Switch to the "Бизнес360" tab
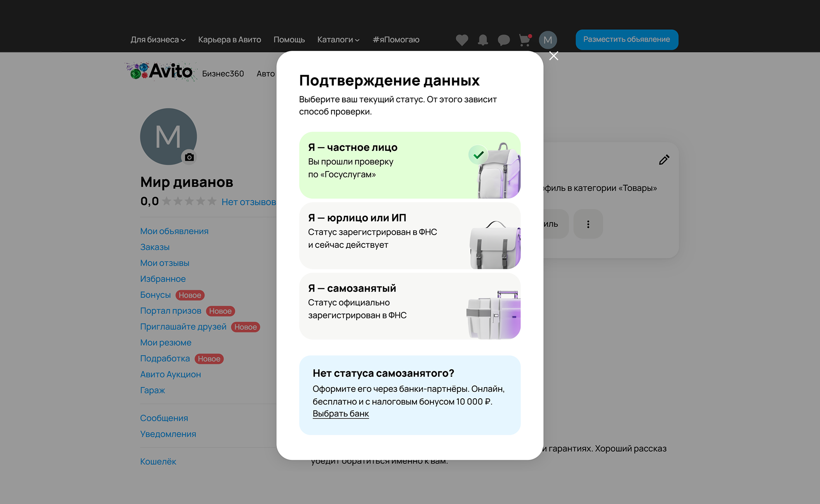Screen dimensions: 820x504 [x=223, y=73]
